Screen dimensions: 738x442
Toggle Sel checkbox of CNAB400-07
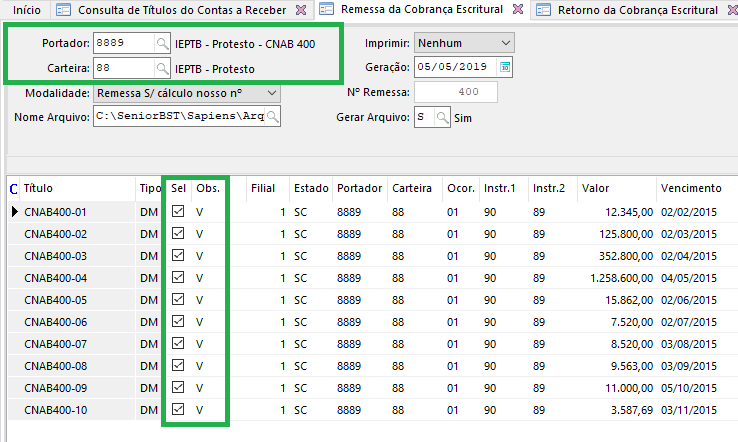point(178,343)
